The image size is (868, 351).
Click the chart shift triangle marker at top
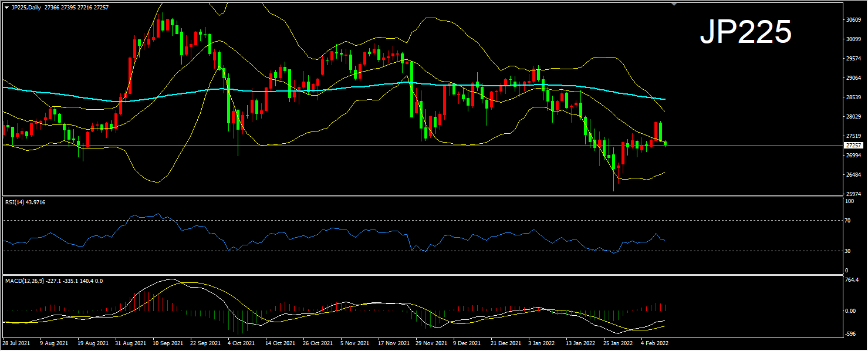(x=674, y=4)
